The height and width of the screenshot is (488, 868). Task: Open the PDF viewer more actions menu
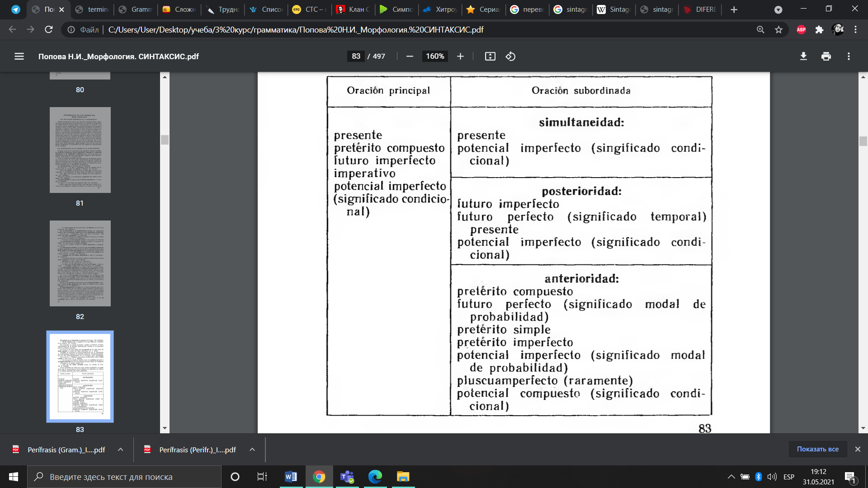tap(849, 56)
